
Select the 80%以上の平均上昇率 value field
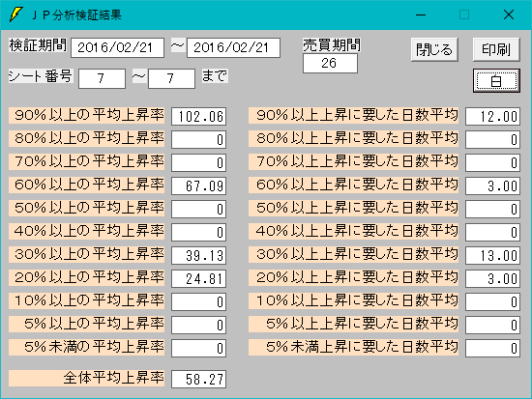tap(199, 140)
